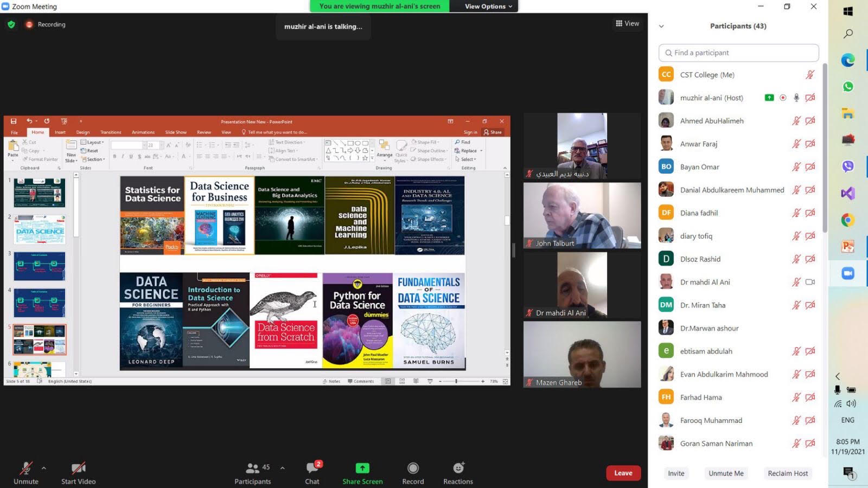Click John Talburt's video tile

(x=582, y=215)
